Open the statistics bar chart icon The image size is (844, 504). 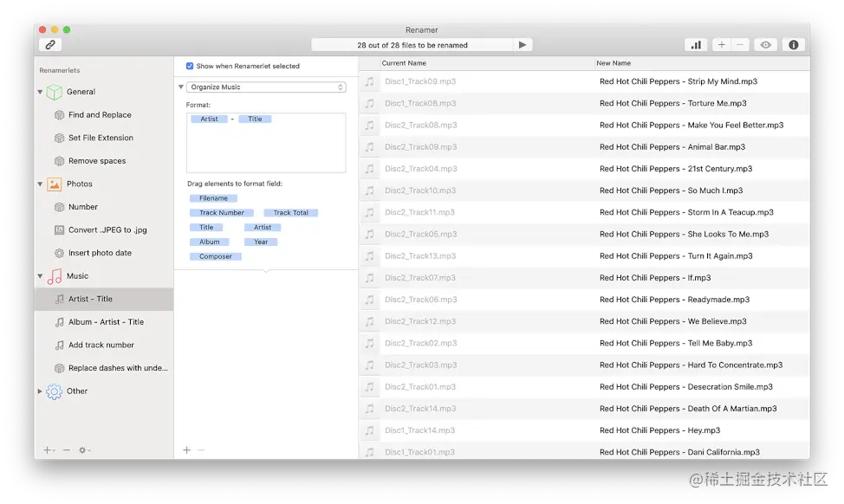(696, 45)
